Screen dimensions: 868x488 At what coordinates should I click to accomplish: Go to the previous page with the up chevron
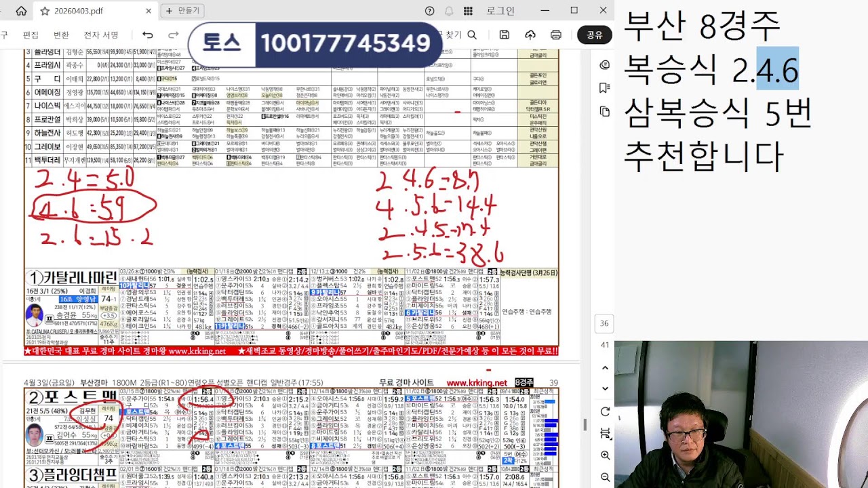605,368
